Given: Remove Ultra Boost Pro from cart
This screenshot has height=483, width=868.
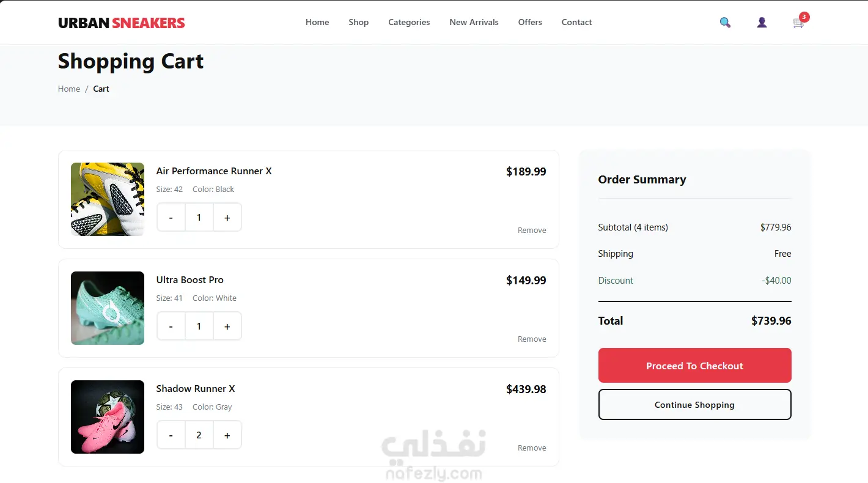Looking at the screenshot, I should coord(532,339).
